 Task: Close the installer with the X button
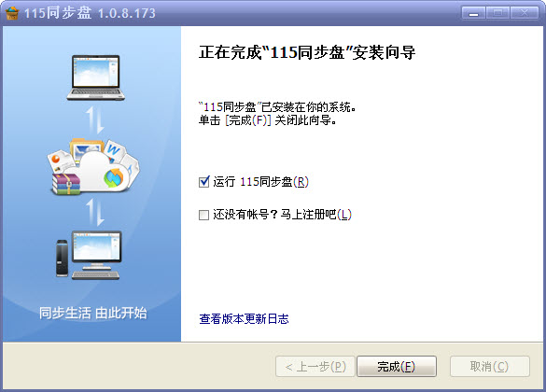[524, 13]
